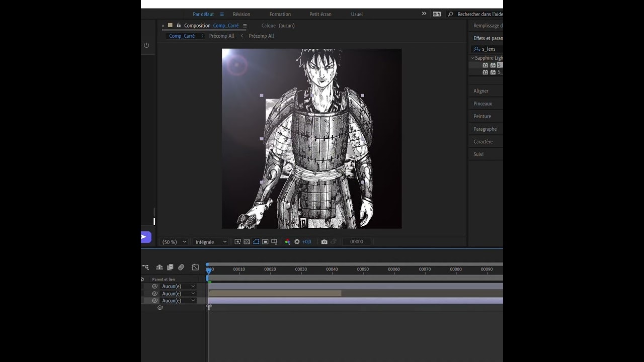The width and height of the screenshot is (644, 362).
Task: Toggle mask and shape path visibility
Action: click(x=256, y=242)
